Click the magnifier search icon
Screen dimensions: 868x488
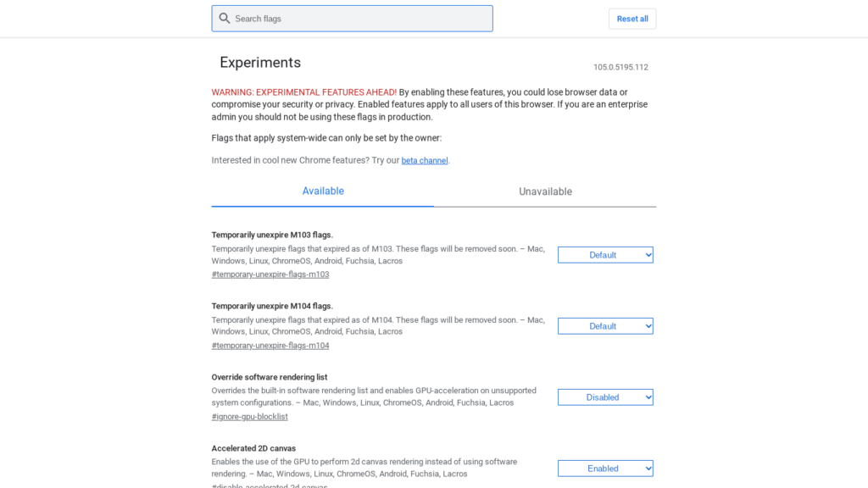click(x=225, y=19)
